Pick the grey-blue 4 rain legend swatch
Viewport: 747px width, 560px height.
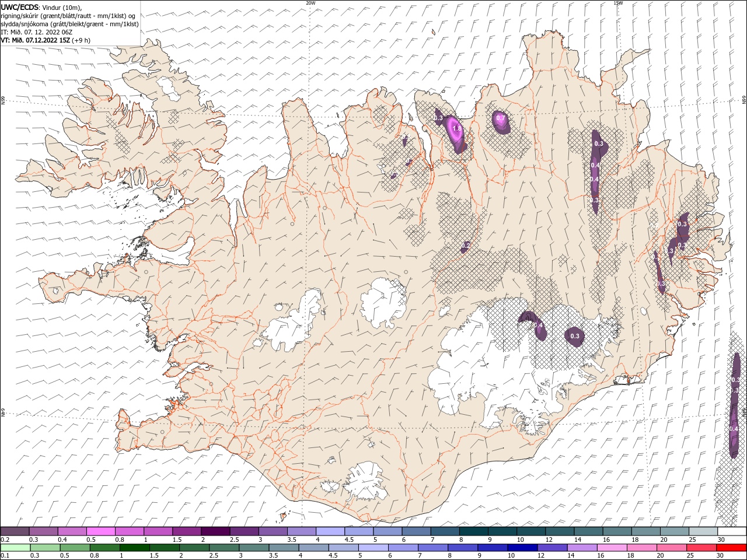314,548
